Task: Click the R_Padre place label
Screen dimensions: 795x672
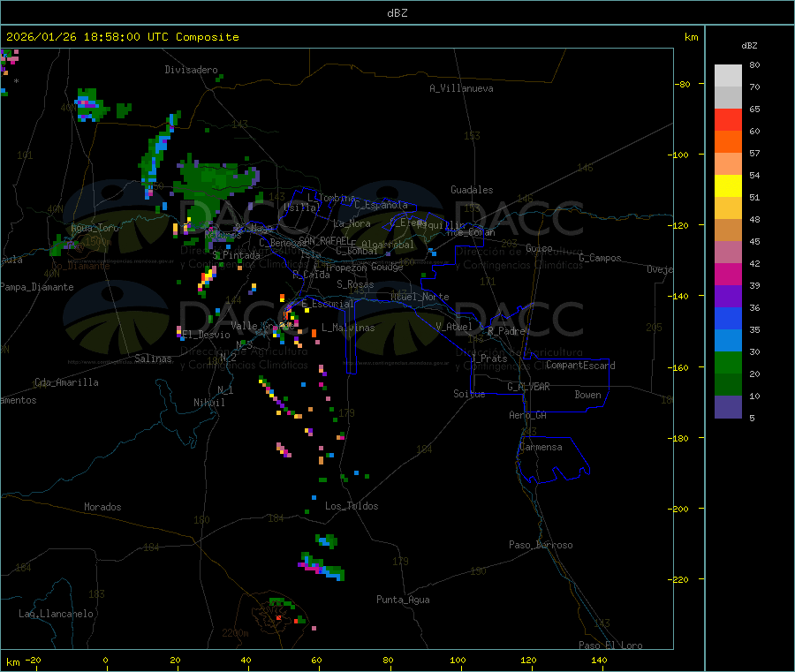Action: [506, 331]
